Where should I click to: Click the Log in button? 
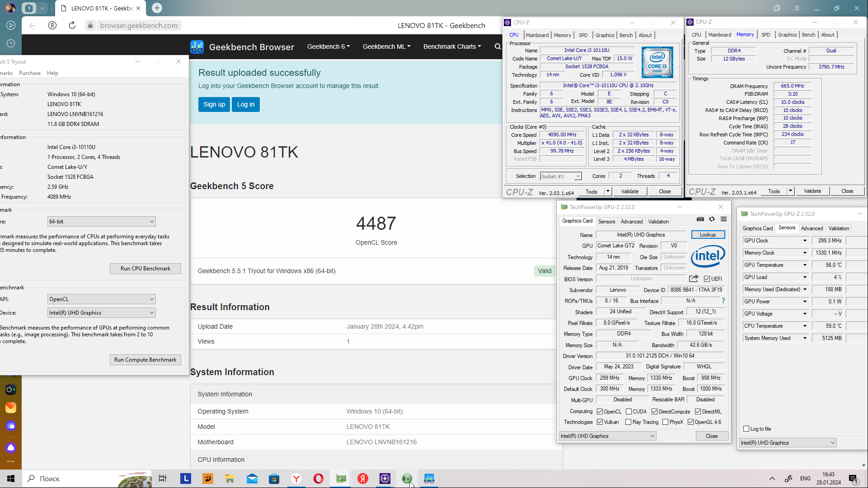(246, 104)
